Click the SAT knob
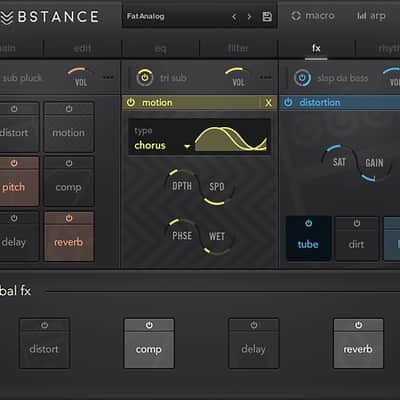The height and width of the screenshot is (400, 400). coord(339,162)
